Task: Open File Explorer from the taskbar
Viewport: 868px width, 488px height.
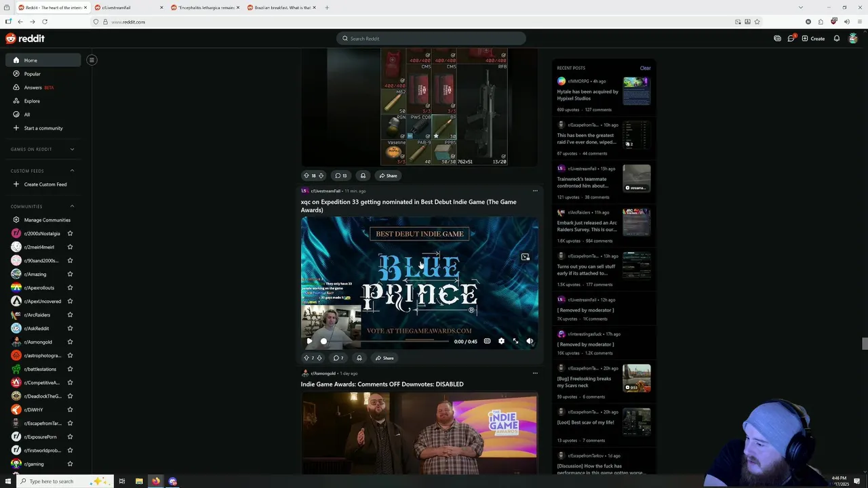Action: 139,481
